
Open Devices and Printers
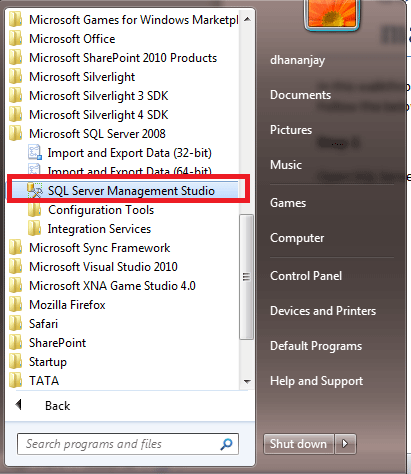323,311
